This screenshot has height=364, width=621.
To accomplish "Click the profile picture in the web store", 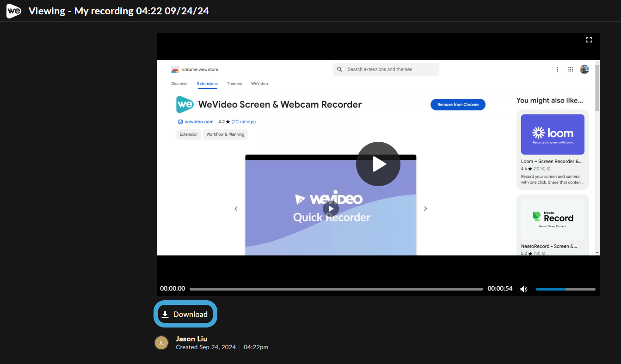I will (x=584, y=69).
